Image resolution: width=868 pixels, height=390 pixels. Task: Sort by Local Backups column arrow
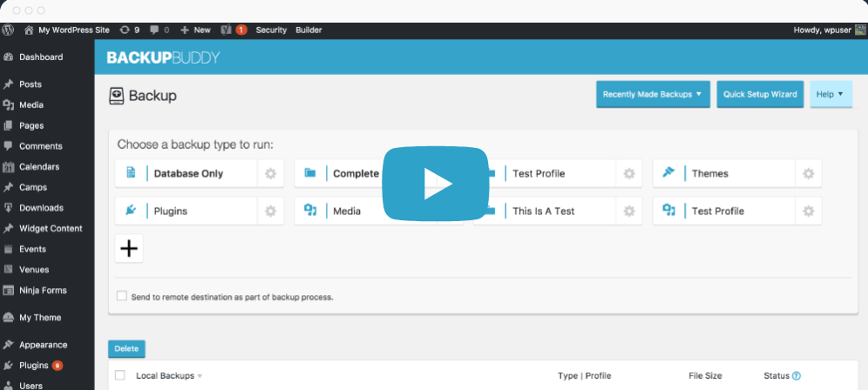click(200, 376)
